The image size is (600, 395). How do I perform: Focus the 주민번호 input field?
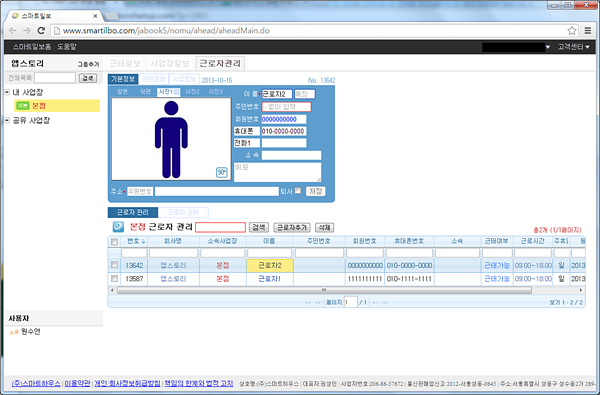287,107
